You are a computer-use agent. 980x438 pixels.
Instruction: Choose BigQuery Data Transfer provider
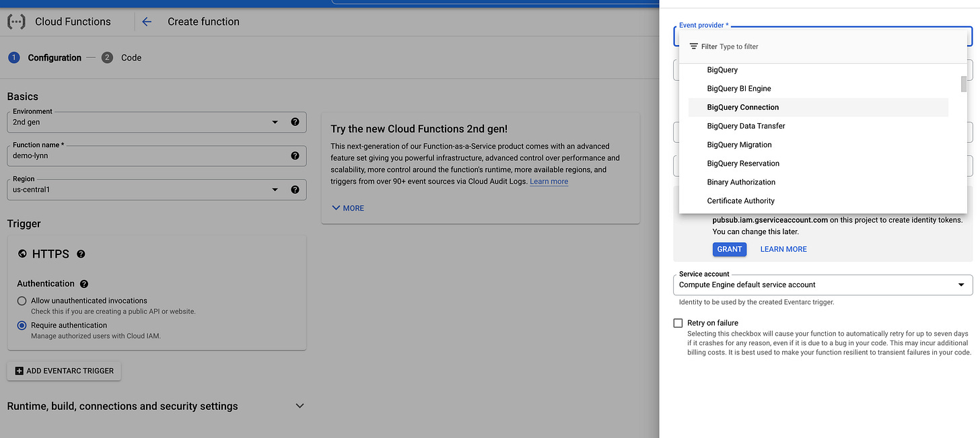pyautogui.click(x=818, y=126)
